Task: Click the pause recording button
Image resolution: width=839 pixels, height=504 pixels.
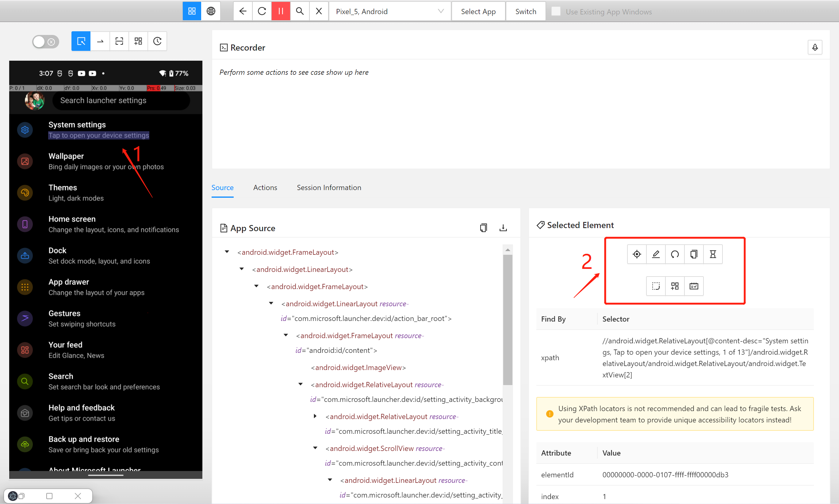Action: (x=281, y=11)
